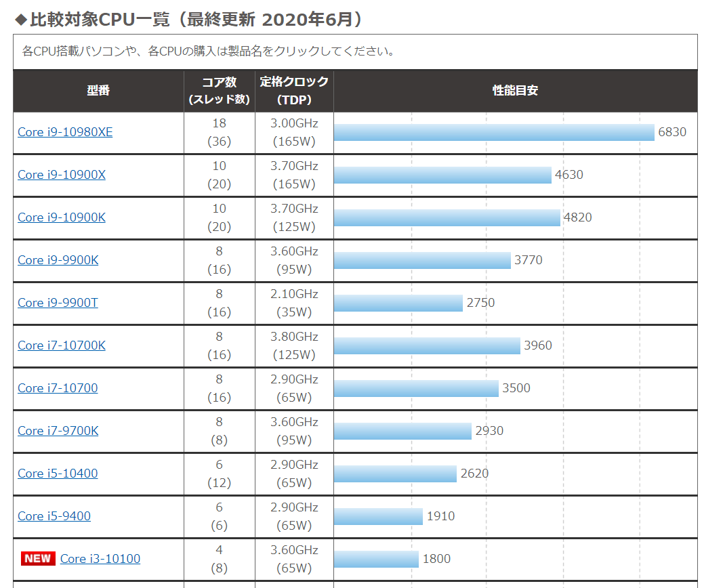Click the 1910 performance bar

tap(378, 516)
